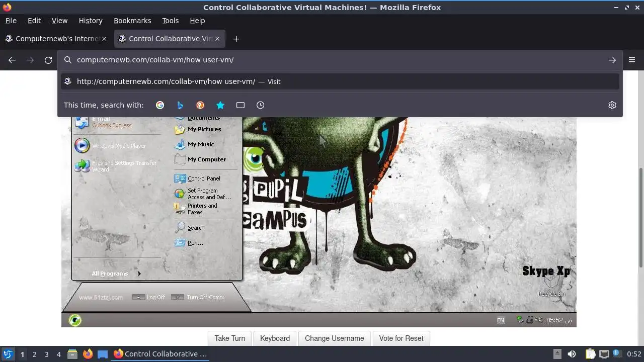Close the Computernewb's Internet tab
644x362 pixels.
point(104,39)
